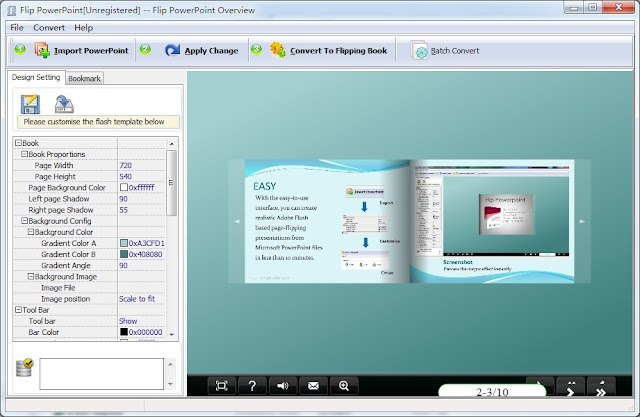
Task: Click the Tool bar value Show
Action: tap(128, 321)
